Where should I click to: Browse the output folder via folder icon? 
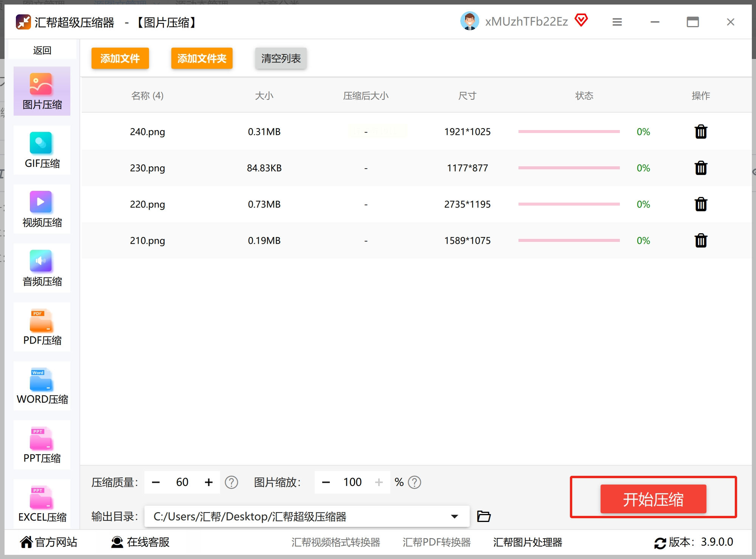tap(483, 516)
